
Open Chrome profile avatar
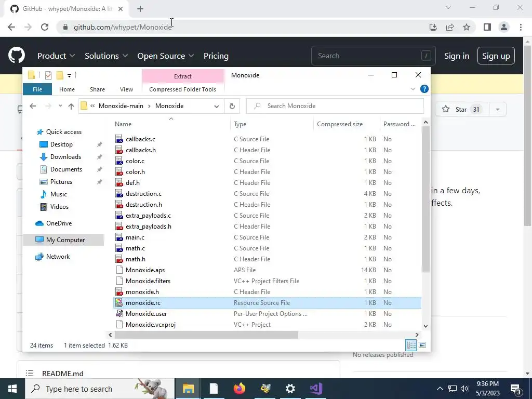coord(504,27)
